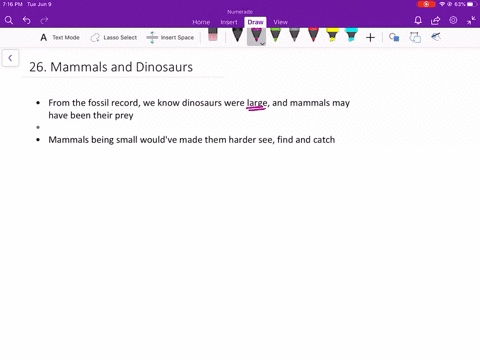The width and height of the screenshot is (480, 360).
Task: Choose the Insert Space tool
Action: tap(170, 38)
